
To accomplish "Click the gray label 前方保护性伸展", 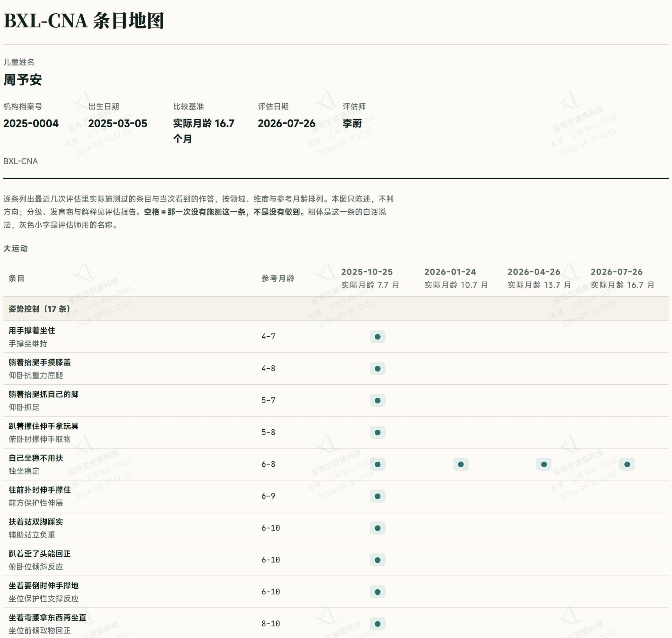I will pyautogui.click(x=36, y=503).
